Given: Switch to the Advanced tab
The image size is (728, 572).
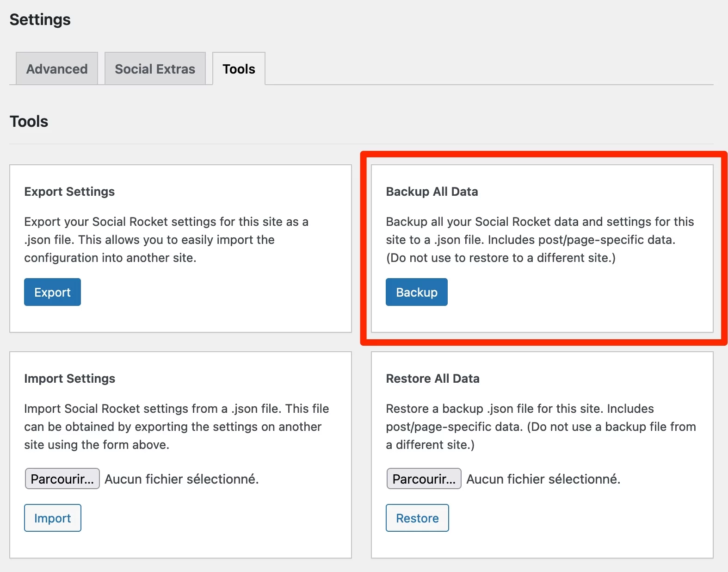Looking at the screenshot, I should tap(57, 68).
